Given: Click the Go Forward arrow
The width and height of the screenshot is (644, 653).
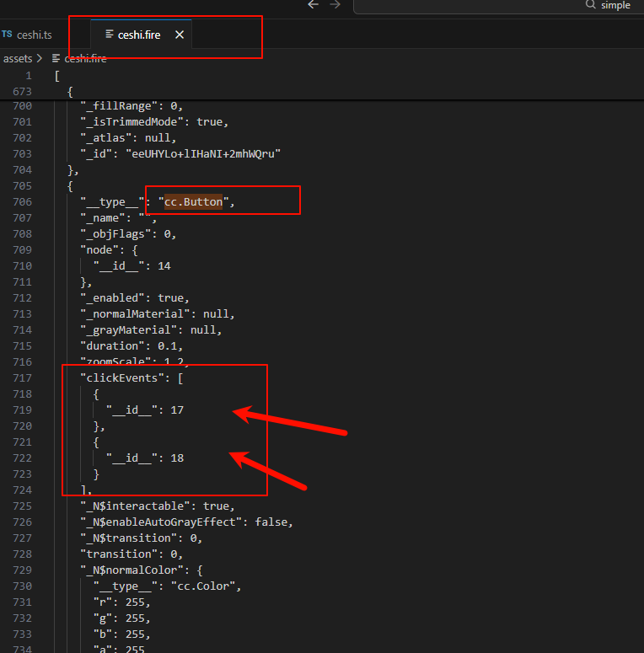Looking at the screenshot, I should 335,5.
